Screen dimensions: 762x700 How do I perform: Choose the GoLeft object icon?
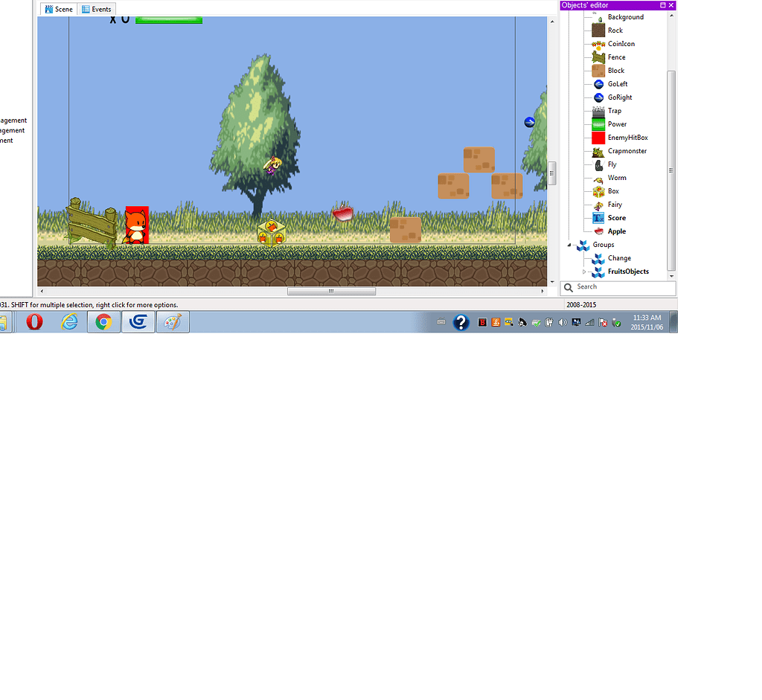point(598,84)
